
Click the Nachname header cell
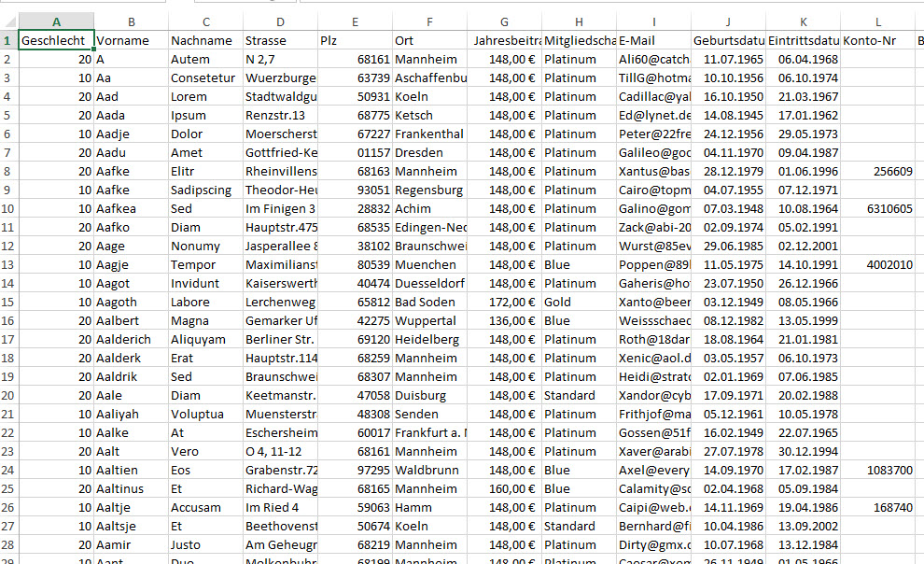point(205,40)
